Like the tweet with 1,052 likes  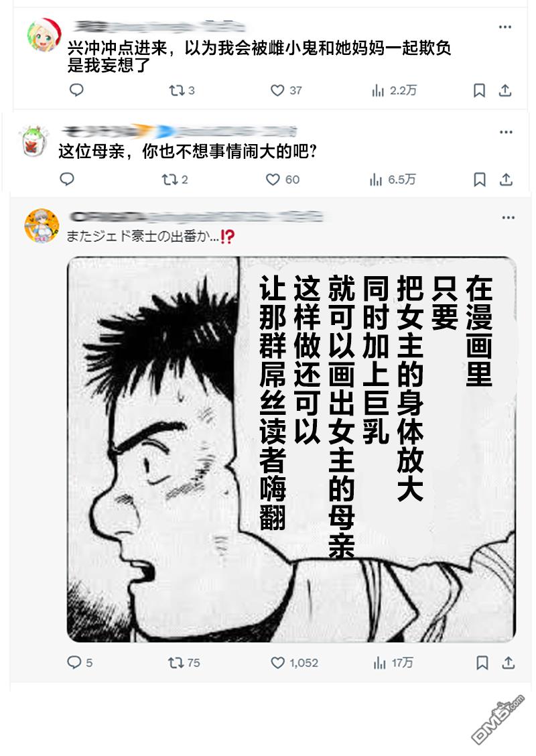pos(295,662)
